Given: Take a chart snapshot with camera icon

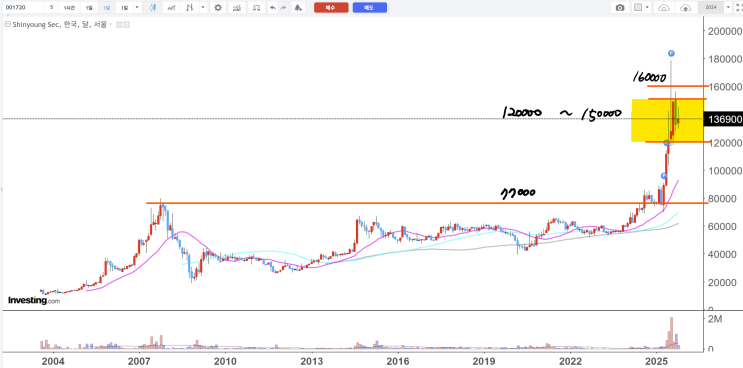Looking at the screenshot, I should pos(620,8).
